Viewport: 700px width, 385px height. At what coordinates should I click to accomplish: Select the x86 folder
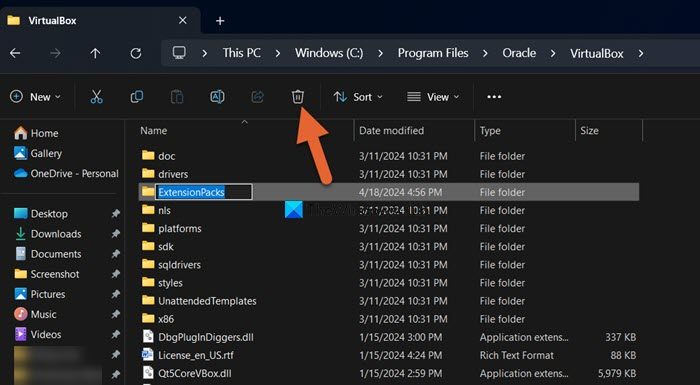(x=389, y=319)
